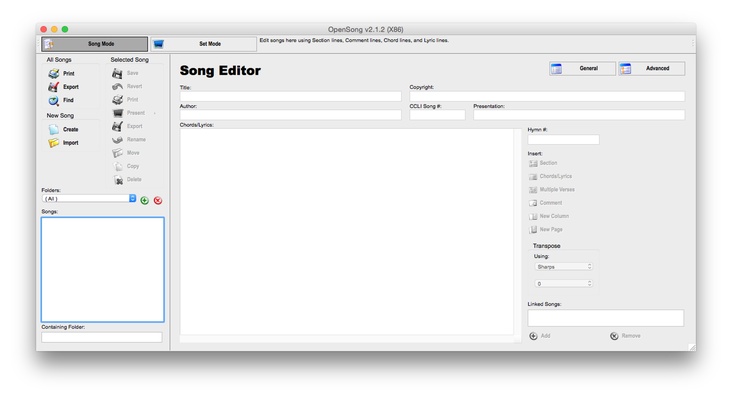Click inside the Chords/Lyrics text area
732x400 pixels.
tap(347, 232)
